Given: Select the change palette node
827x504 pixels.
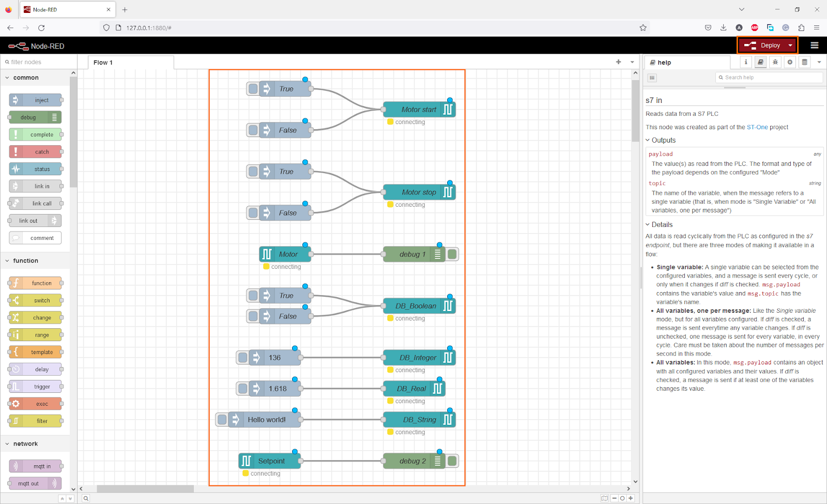Looking at the screenshot, I should coord(35,317).
